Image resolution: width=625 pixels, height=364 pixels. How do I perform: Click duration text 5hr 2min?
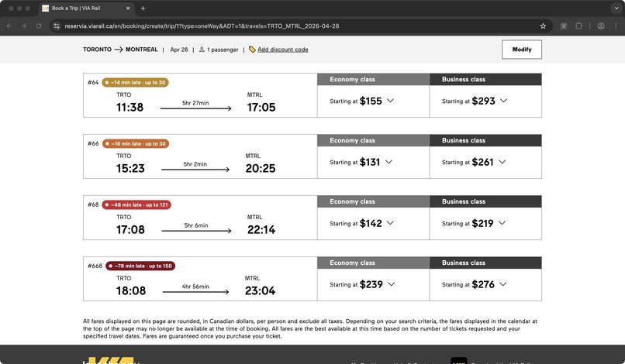pyautogui.click(x=195, y=164)
